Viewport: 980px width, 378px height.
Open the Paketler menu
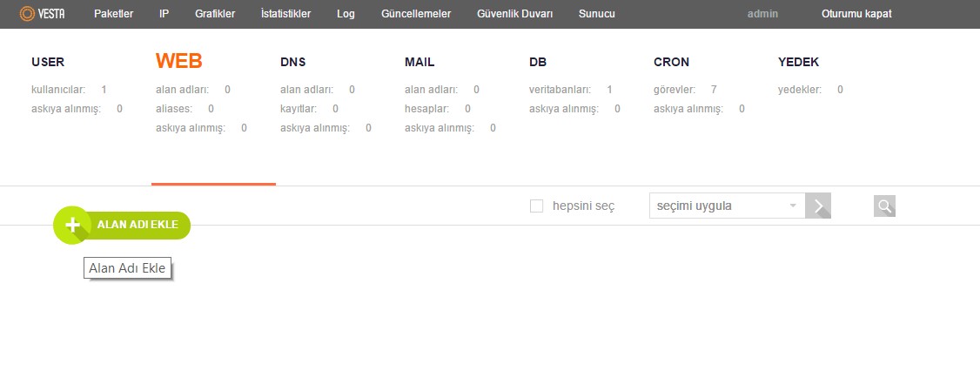tap(113, 14)
